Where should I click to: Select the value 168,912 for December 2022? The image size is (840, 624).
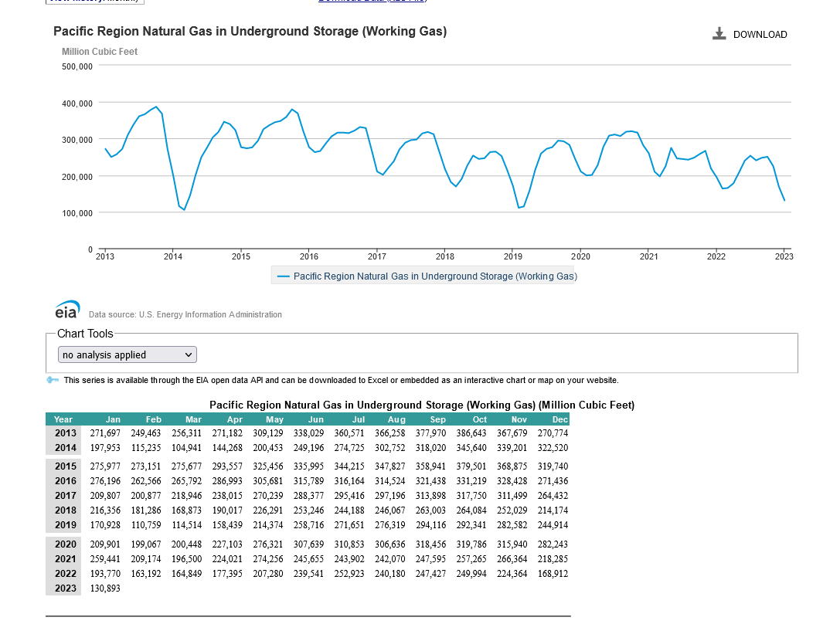click(553, 574)
